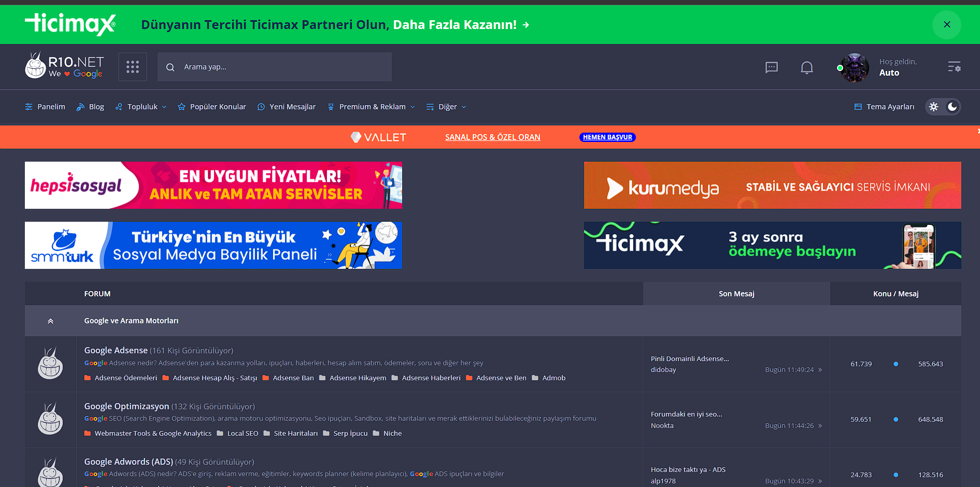Image resolution: width=980 pixels, height=487 pixels.
Task: Click the Vallet logo in orange banner
Action: 378,137
